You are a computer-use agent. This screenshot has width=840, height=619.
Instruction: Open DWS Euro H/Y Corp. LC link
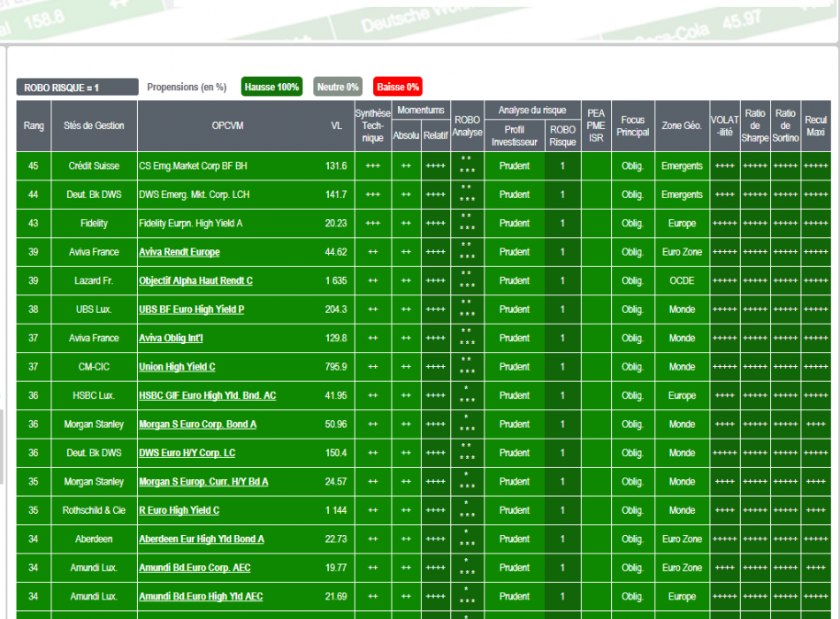click(187, 453)
